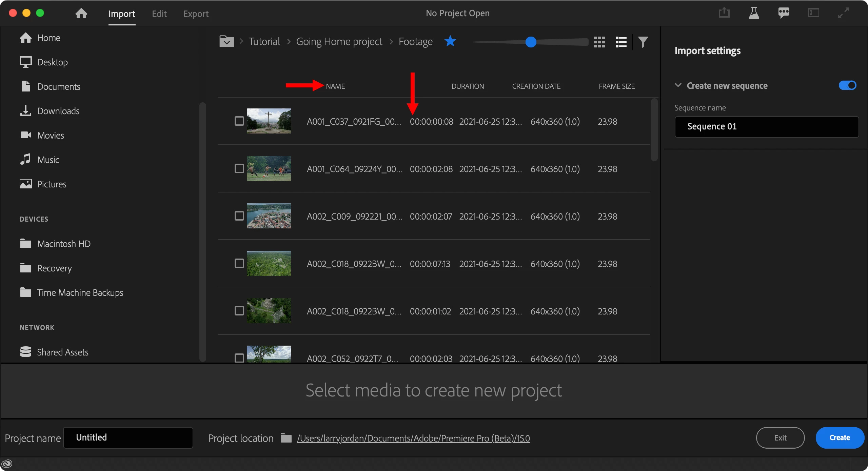Screen dimensions: 868x471
Task: Switch to the Edit tab
Action: point(159,14)
